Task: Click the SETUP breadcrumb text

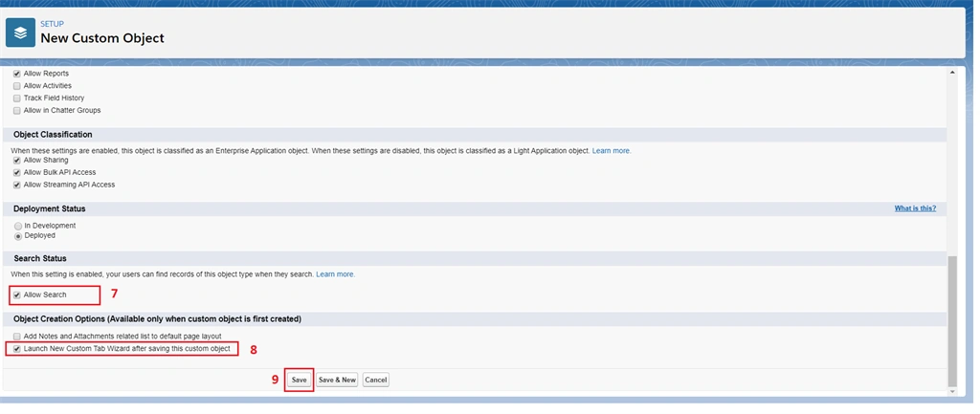Action: (x=52, y=24)
